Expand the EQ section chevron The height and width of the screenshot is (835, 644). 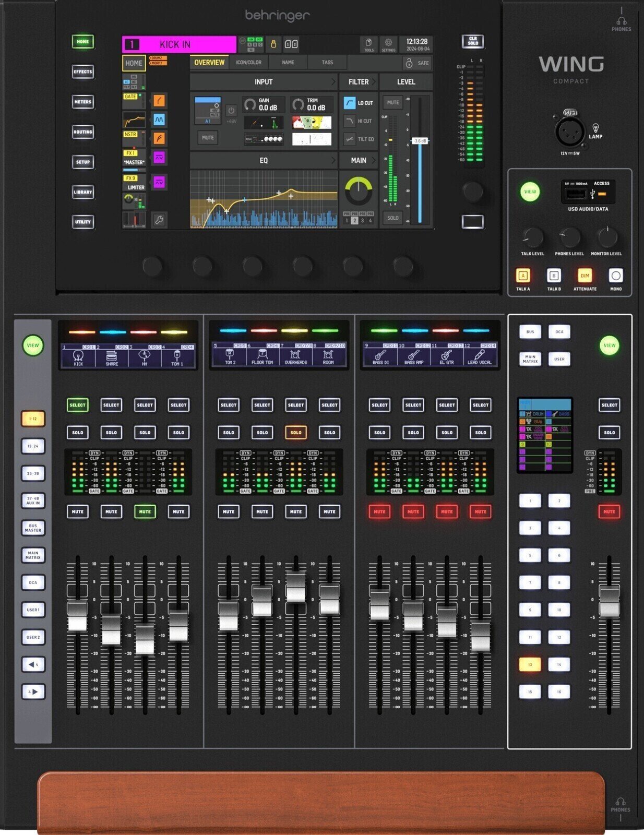coord(333,161)
